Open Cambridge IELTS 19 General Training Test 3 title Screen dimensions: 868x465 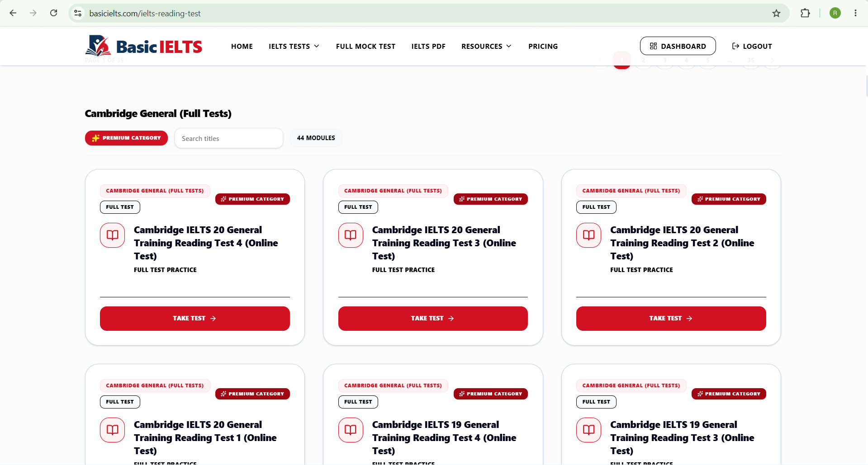(682, 438)
